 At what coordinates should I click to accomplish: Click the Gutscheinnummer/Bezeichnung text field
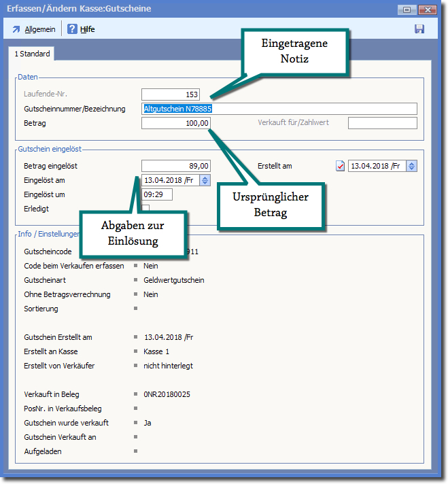pyautogui.click(x=279, y=109)
